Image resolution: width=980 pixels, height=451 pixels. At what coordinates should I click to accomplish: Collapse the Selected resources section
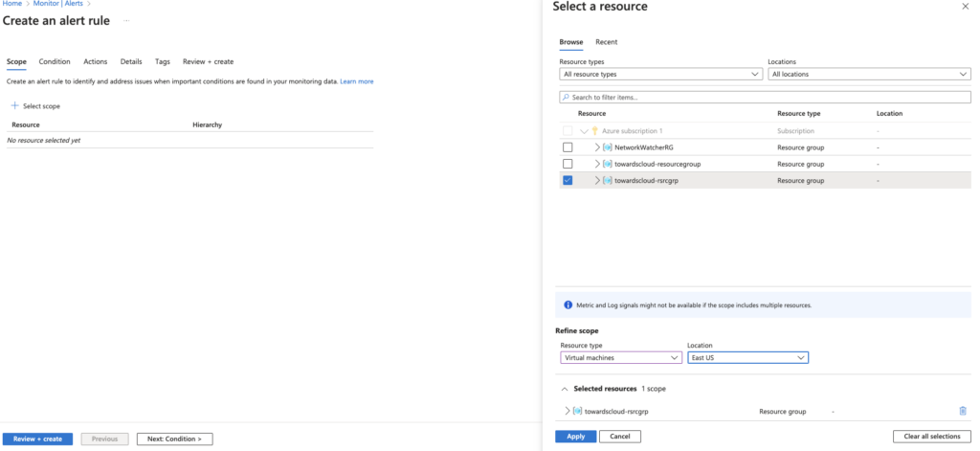(565, 389)
